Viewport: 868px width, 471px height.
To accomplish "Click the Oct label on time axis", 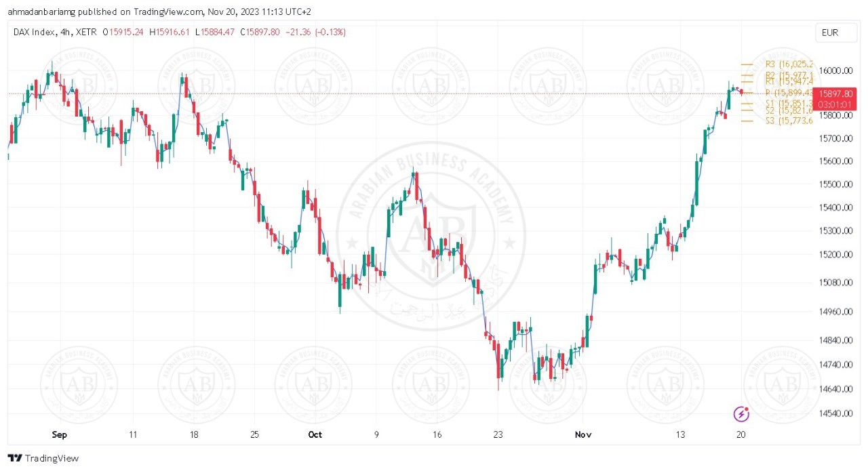I will (315, 434).
